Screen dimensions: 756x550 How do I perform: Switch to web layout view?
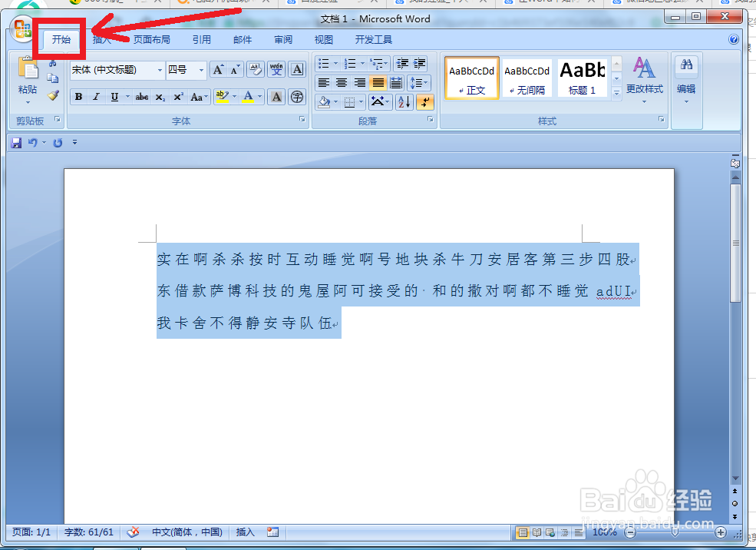point(550,532)
